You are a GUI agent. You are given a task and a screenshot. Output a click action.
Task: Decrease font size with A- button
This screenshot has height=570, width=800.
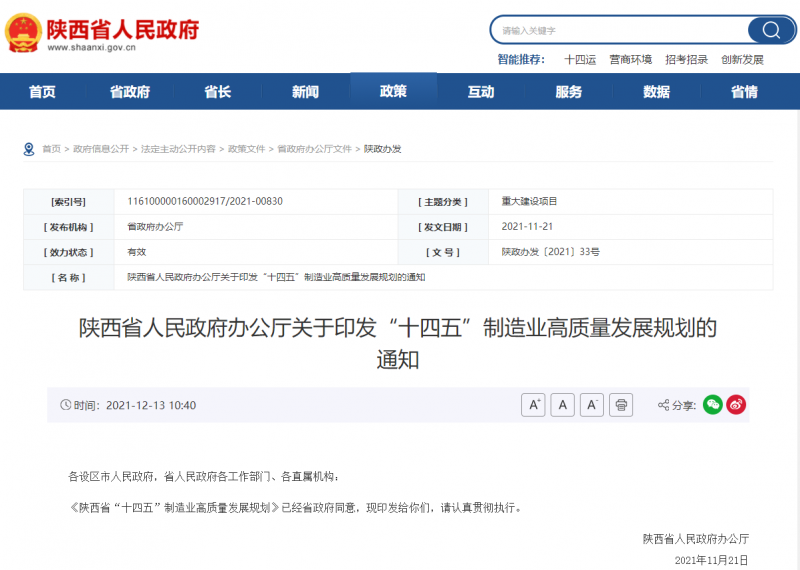coord(592,405)
